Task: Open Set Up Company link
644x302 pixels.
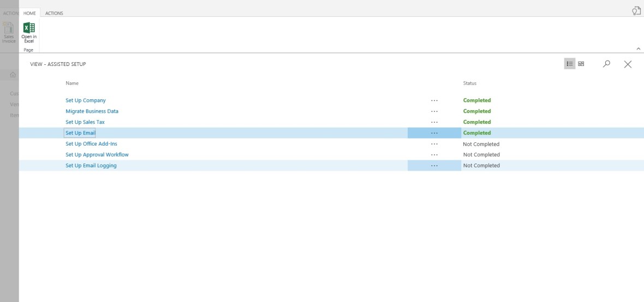Action: coord(86,100)
